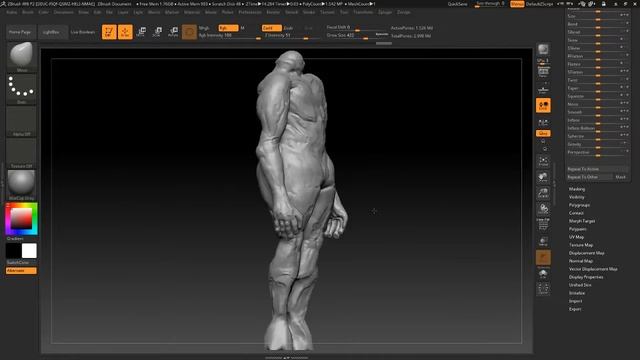
Task: Toggle the orange Local symmetry button
Action: coord(543,105)
